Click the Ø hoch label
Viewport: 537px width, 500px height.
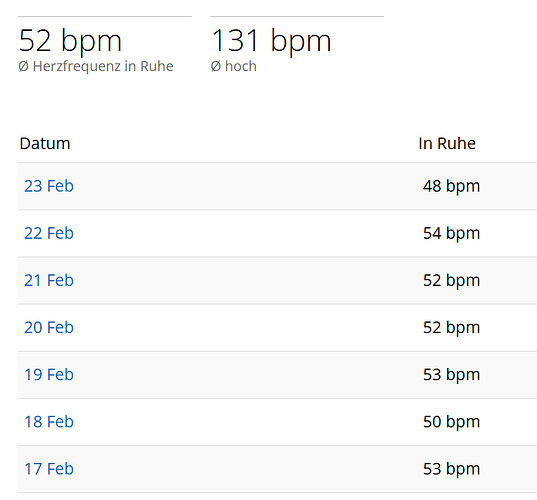234,66
